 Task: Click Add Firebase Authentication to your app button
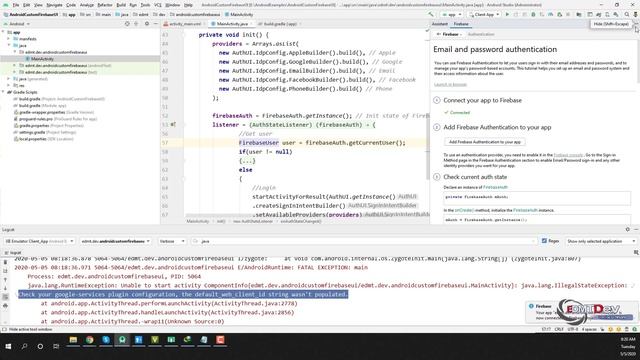point(484,142)
